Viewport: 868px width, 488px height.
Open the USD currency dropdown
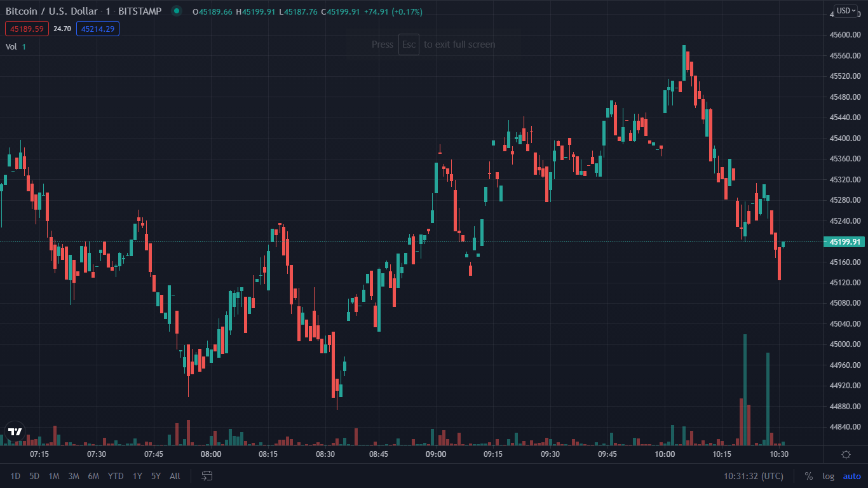point(846,11)
